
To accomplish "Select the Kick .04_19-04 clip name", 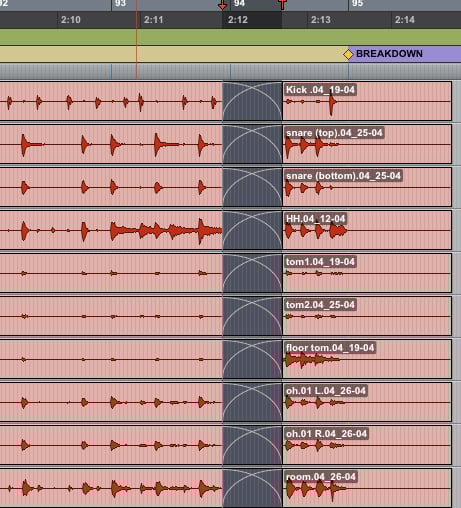I will click(x=320, y=90).
